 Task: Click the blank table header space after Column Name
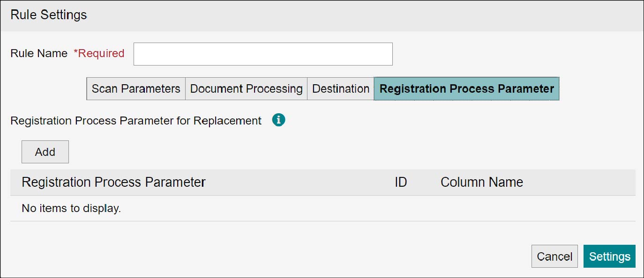pos(579,182)
